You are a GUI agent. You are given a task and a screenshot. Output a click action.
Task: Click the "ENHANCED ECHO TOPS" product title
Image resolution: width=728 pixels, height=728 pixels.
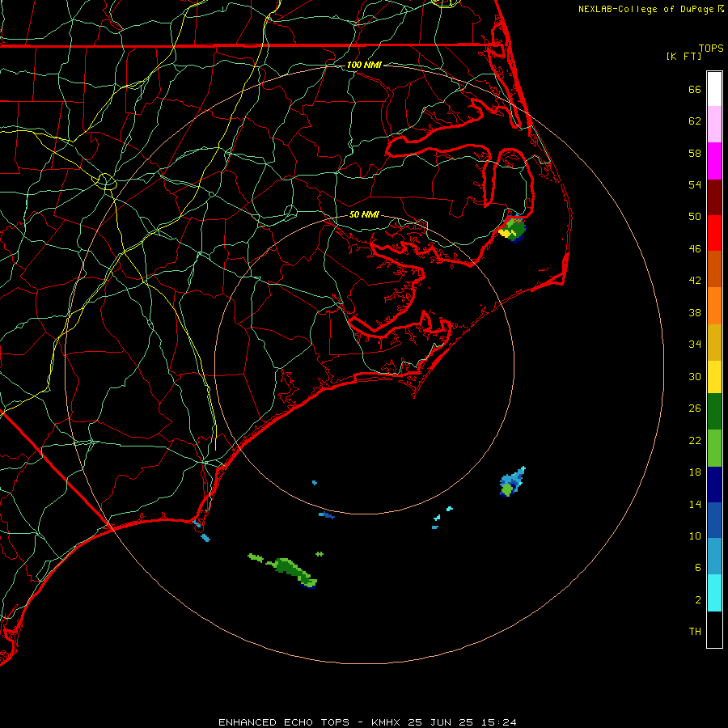(284, 722)
